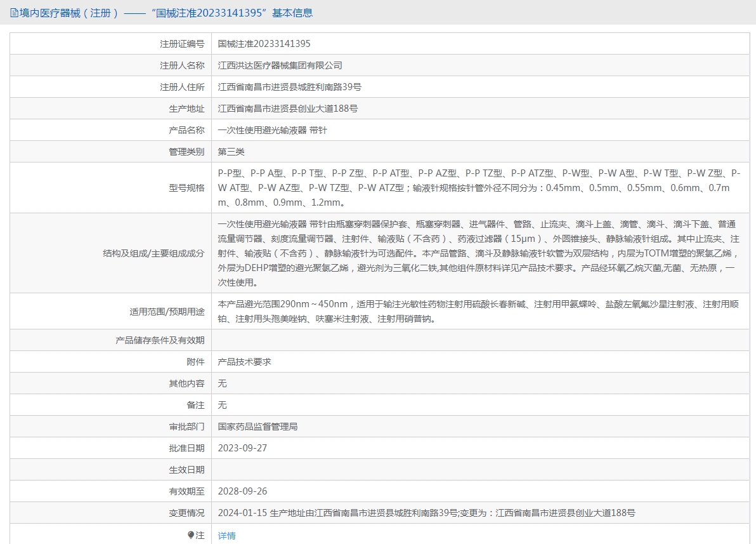Click the 产品名称 label
The width and height of the screenshot is (756, 544).
pyautogui.click(x=186, y=130)
